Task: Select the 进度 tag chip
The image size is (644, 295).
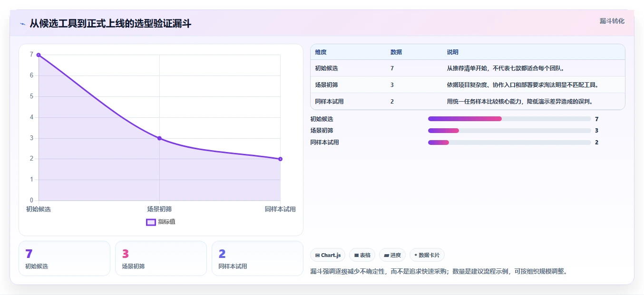Action: click(x=392, y=255)
